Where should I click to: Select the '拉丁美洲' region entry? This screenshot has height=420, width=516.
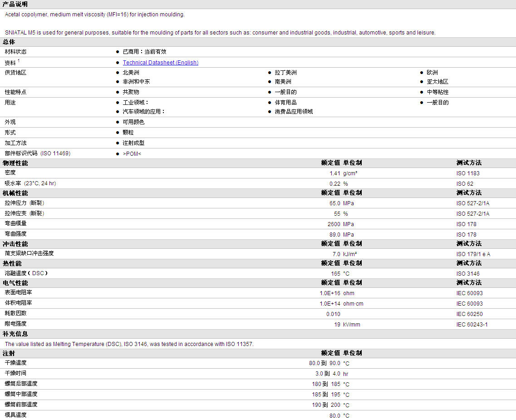click(285, 72)
